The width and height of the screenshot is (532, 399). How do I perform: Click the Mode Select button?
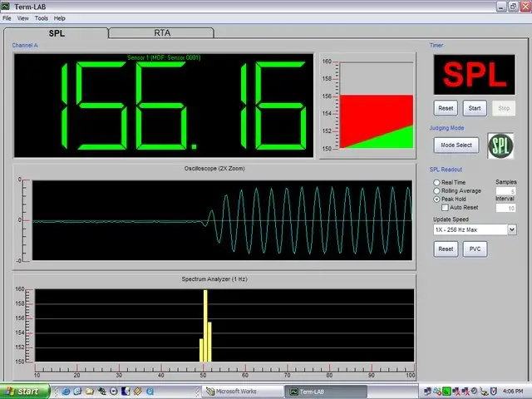[456, 145]
